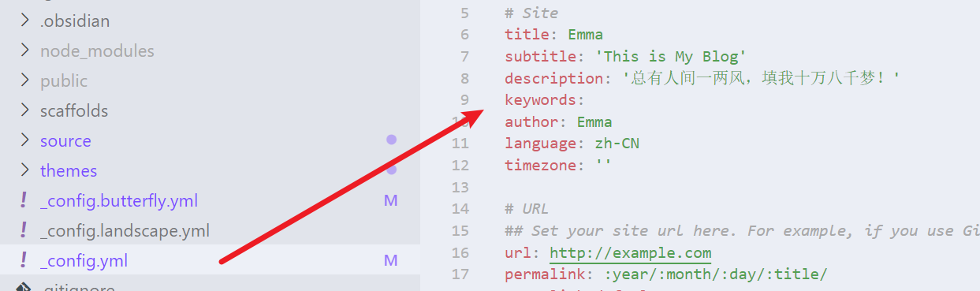The width and height of the screenshot is (980, 291).
Task: Expand the public folder chevron
Action: (x=24, y=80)
